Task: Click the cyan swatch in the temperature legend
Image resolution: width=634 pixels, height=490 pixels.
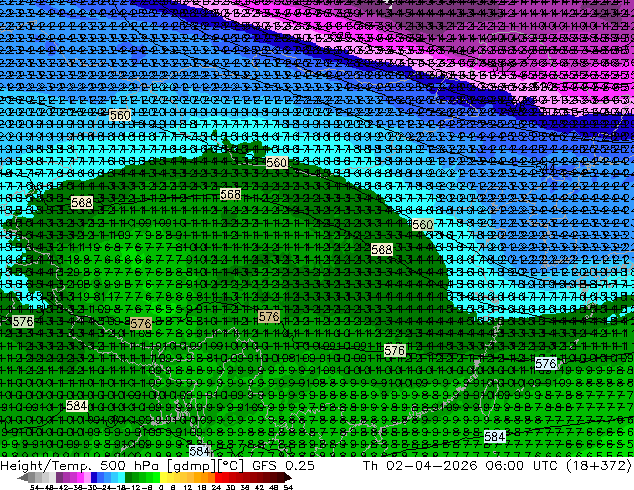Action: [121, 477]
